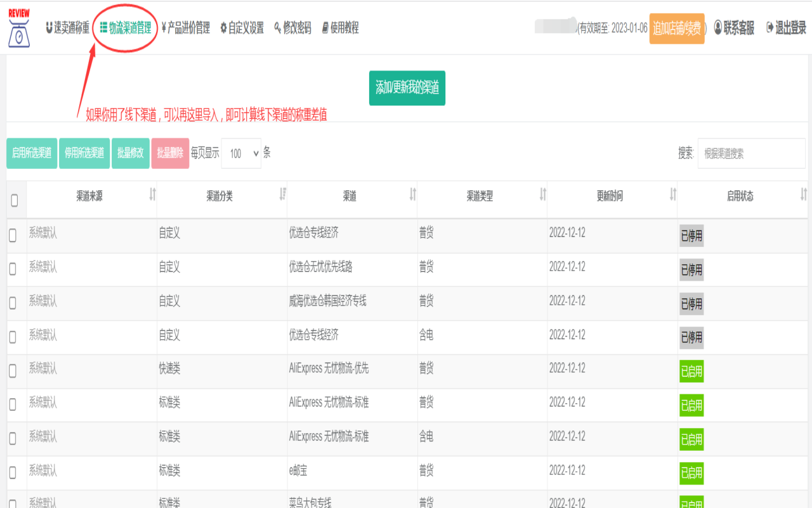
Task: Click the e邮宝 channel name
Action: [x=298, y=471]
